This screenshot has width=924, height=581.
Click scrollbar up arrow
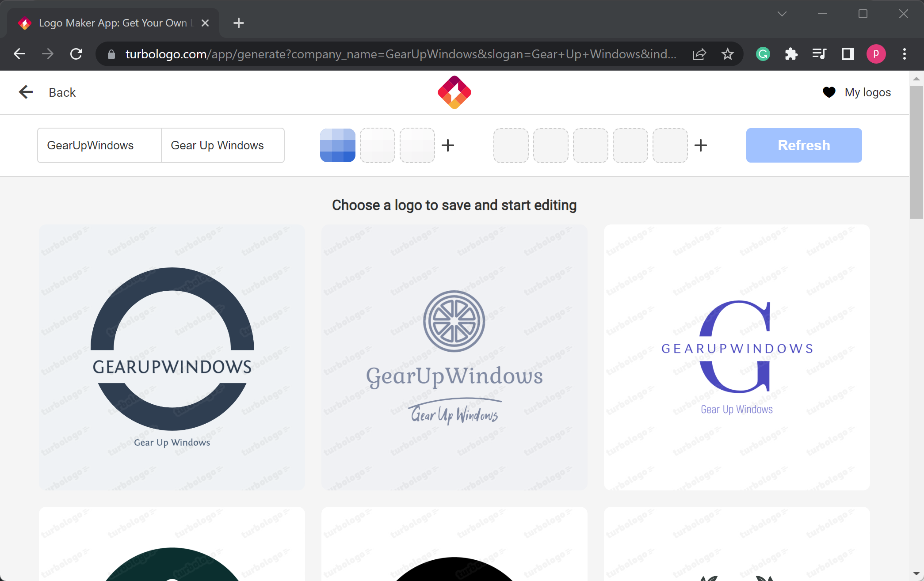916,79
